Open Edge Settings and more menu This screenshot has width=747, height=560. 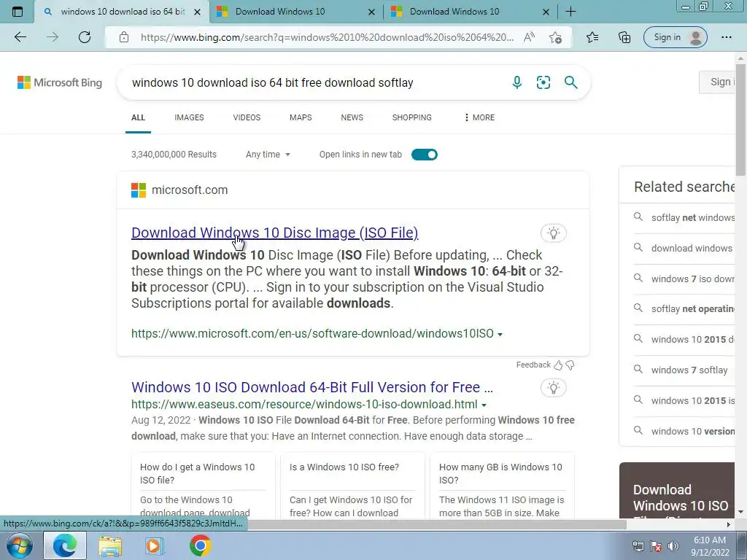coord(726,37)
